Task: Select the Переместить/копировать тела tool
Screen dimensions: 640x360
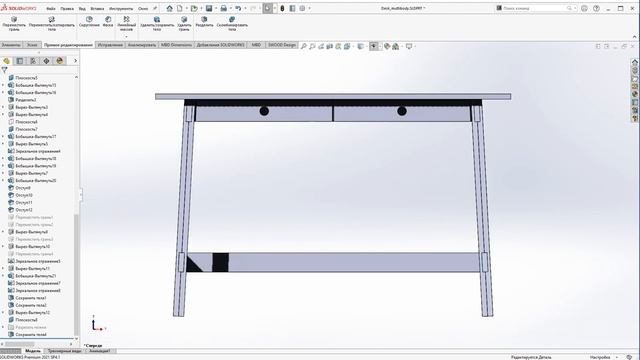Action: pos(51,24)
